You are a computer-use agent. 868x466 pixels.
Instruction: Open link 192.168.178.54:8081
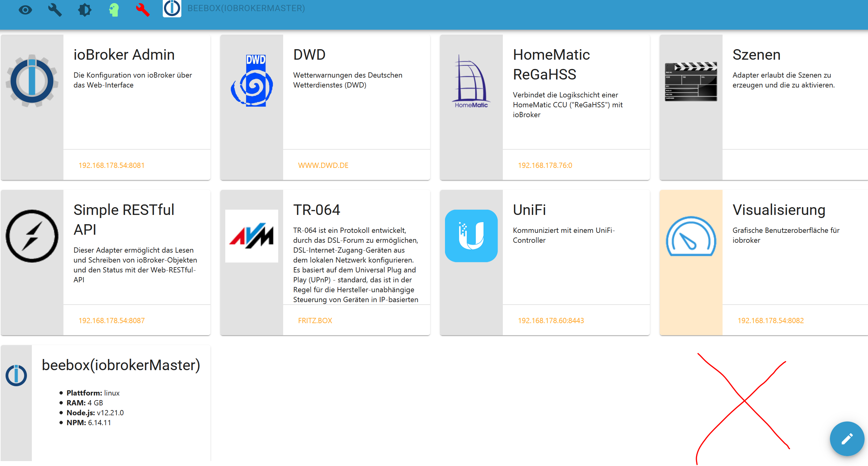coord(111,165)
